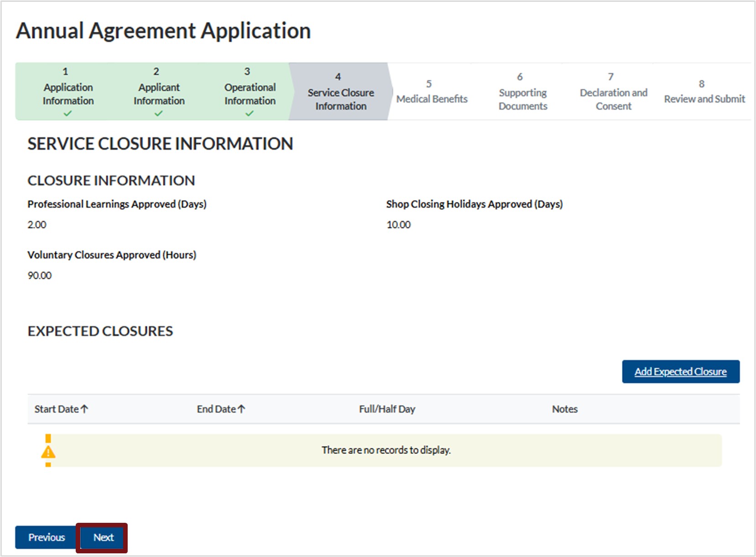The width and height of the screenshot is (756, 557).
Task: Click the Full/Half Day column header
Action: [x=387, y=409]
